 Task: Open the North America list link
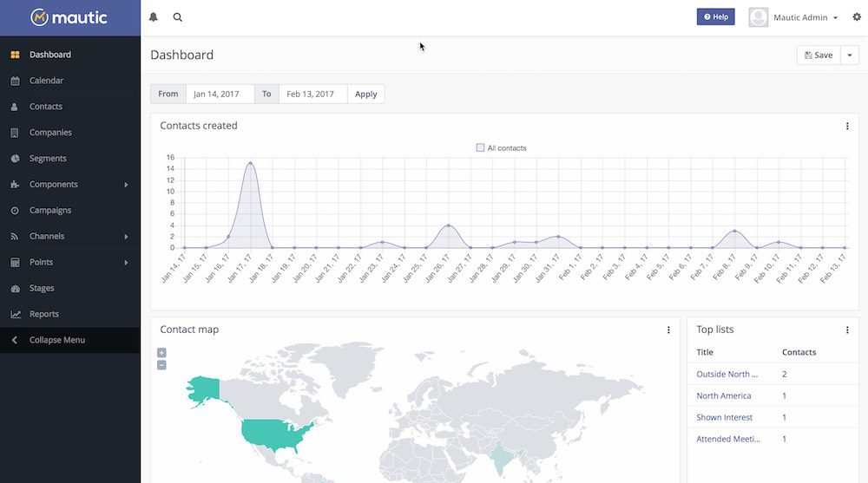(x=724, y=395)
